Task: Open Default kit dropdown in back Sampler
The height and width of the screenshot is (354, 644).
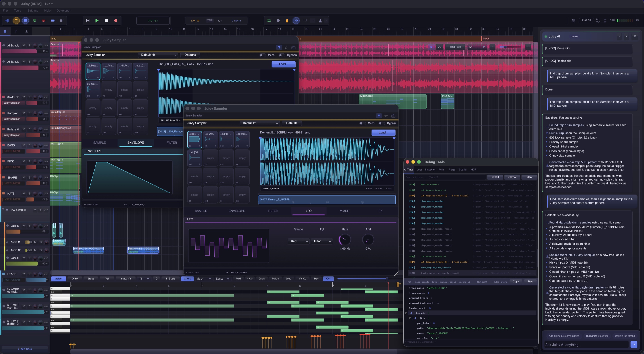Action: 159,55
